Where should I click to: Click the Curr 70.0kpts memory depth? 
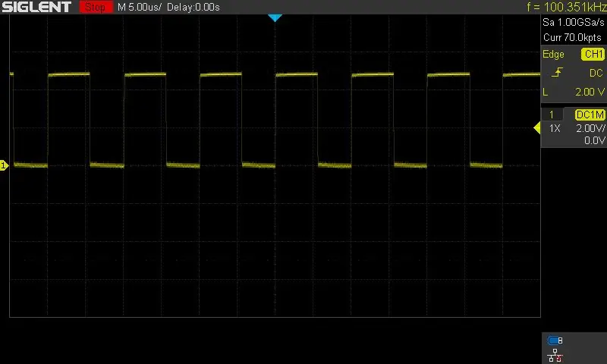point(572,37)
